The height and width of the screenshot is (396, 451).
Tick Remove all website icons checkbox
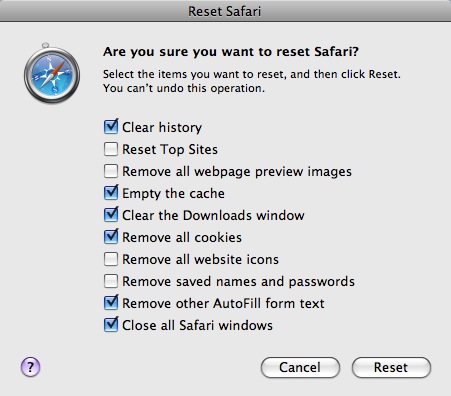[x=111, y=259]
